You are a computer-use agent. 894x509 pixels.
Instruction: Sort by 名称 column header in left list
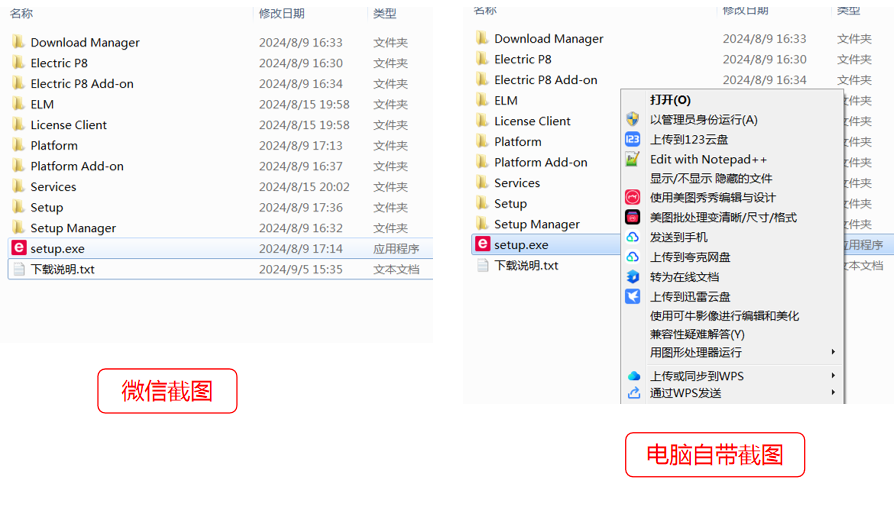pos(22,13)
